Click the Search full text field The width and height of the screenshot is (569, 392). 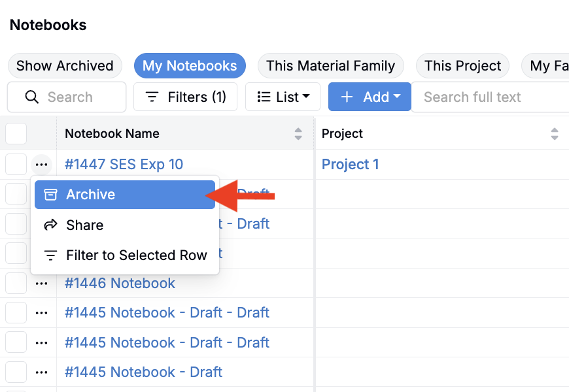coord(491,97)
